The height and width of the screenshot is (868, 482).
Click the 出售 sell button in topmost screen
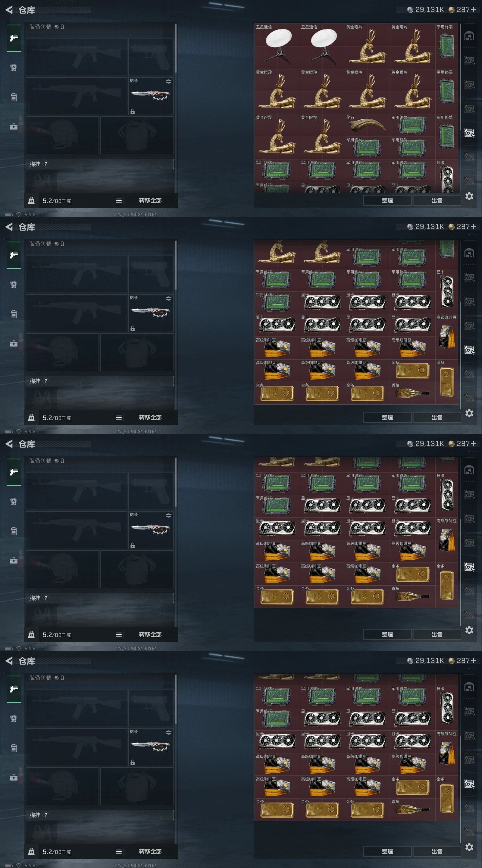point(437,200)
